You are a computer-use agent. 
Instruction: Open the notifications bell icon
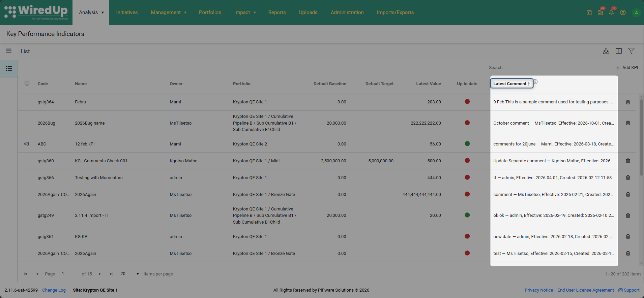(611, 12)
